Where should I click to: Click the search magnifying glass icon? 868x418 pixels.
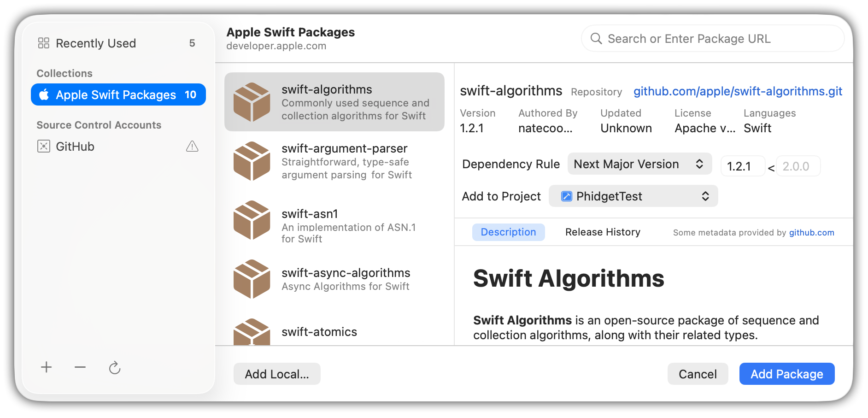pyautogui.click(x=596, y=39)
